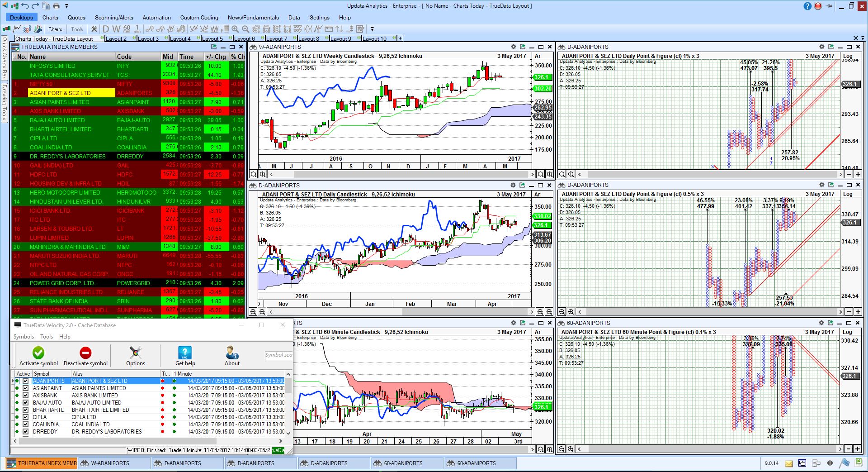868x472 pixels.
Task: Open the blue Help question mark icon
Action: (x=808, y=6)
